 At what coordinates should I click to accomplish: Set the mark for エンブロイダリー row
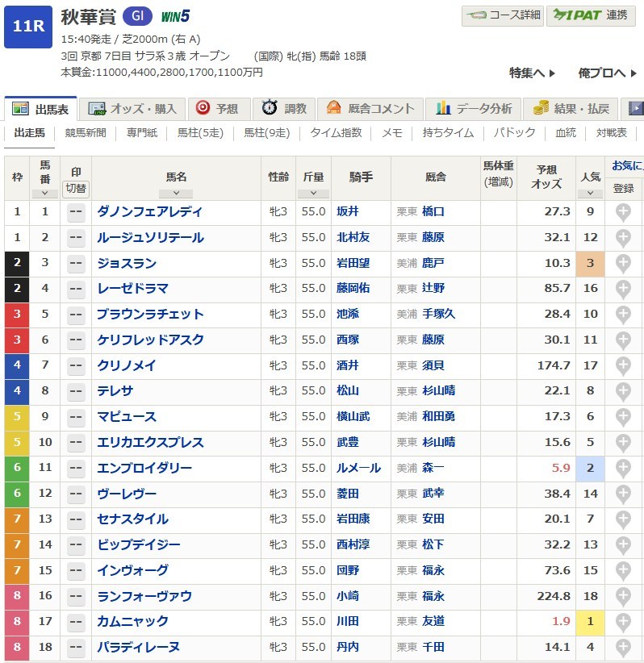[76, 468]
